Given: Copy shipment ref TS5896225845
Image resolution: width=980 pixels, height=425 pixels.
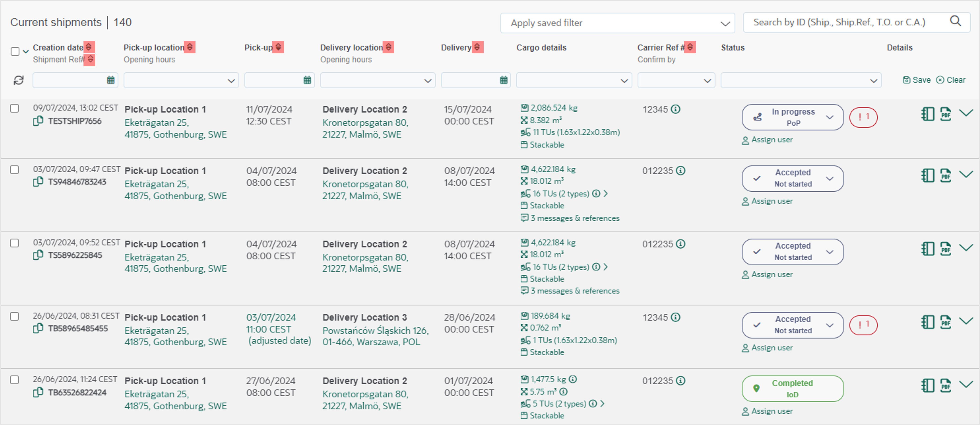Looking at the screenshot, I should tap(38, 255).
